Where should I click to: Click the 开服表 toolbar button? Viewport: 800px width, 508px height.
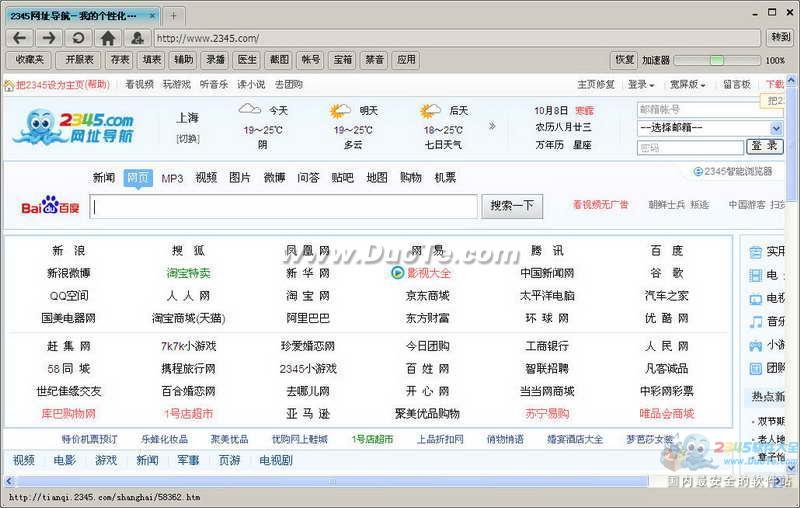pos(79,60)
